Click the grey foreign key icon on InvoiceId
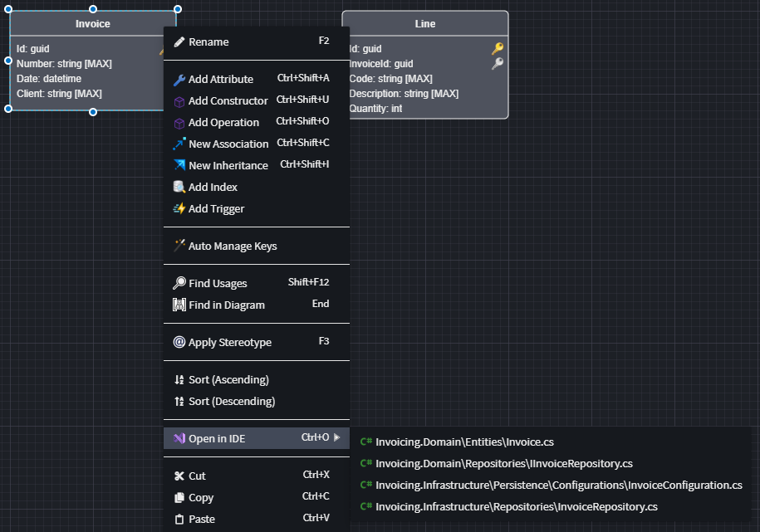The image size is (760, 532). [x=498, y=63]
